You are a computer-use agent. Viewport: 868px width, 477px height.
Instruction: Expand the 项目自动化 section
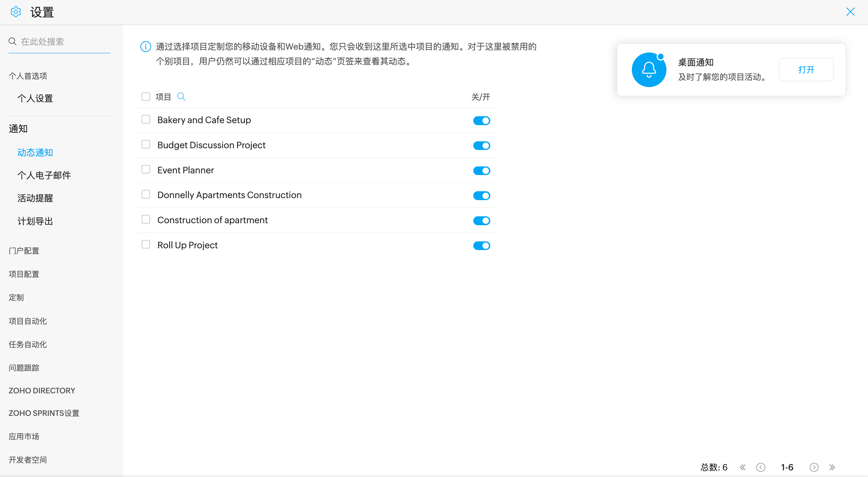click(x=28, y=321)
